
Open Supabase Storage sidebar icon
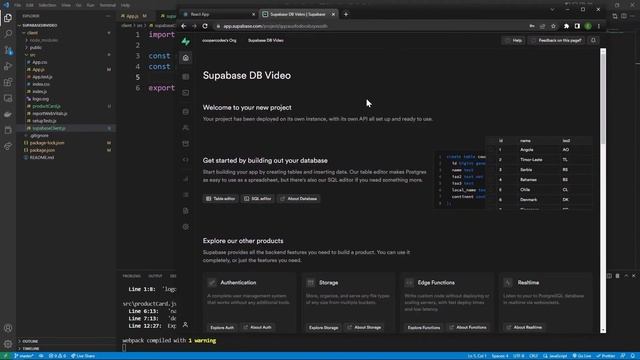pyautogui.click(x=186, y=144)
